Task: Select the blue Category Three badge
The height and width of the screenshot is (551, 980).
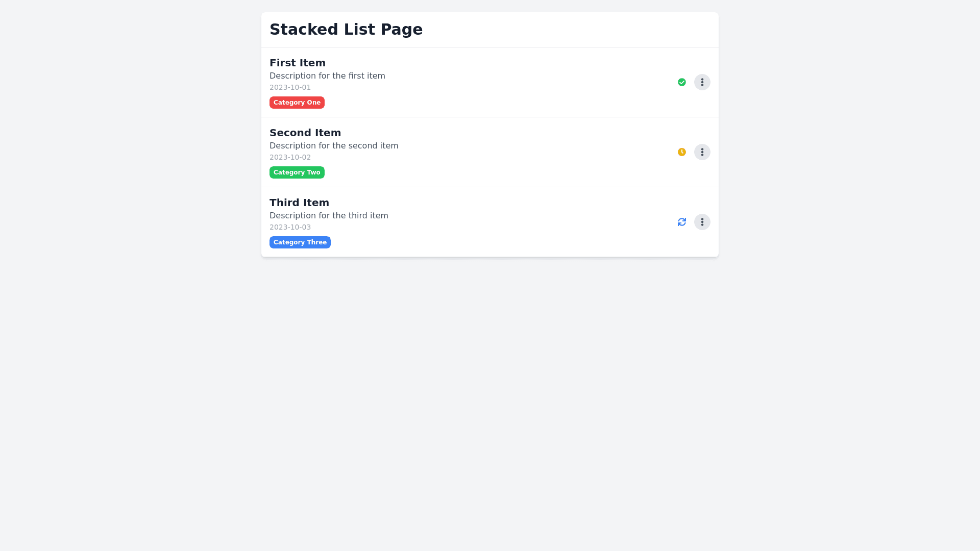Action: tap(300, 242)
